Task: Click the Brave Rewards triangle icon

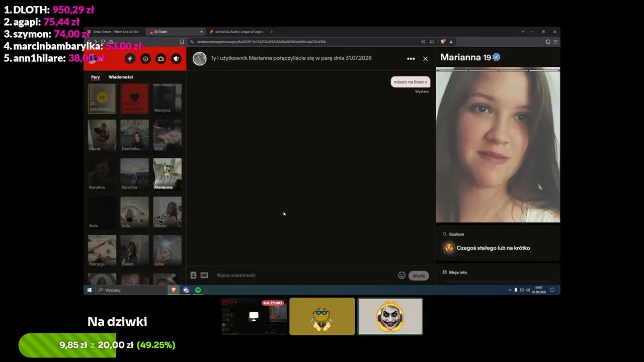Action: (451, 42)
